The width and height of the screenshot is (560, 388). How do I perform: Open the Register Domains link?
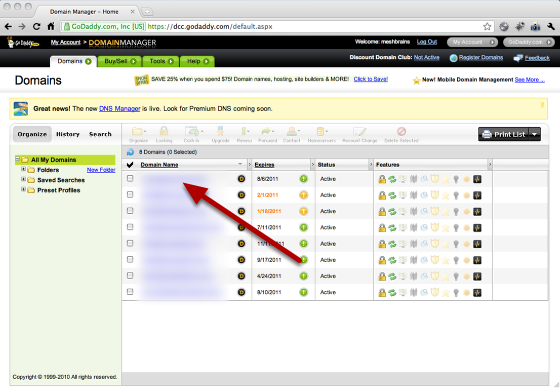[481, 58]
